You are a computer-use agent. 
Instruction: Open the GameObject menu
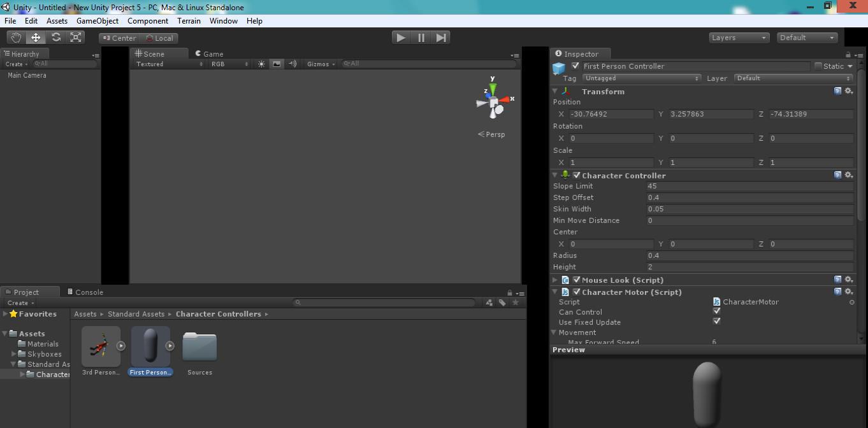[98, 20]
